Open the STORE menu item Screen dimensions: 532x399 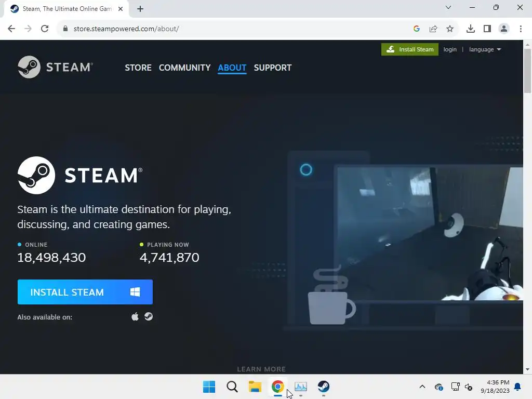[x=138, y=68]
